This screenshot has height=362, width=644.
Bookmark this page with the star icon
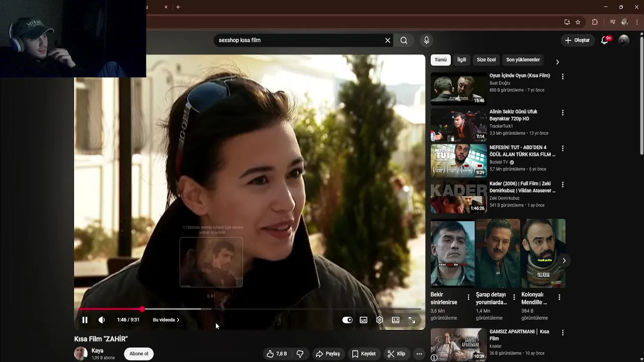(578, 22)
